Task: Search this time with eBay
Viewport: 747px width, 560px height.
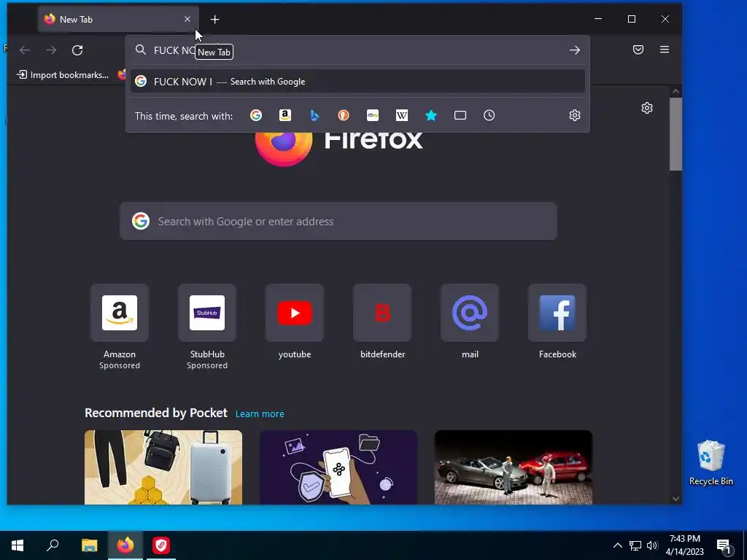Action: pos(373,115)
